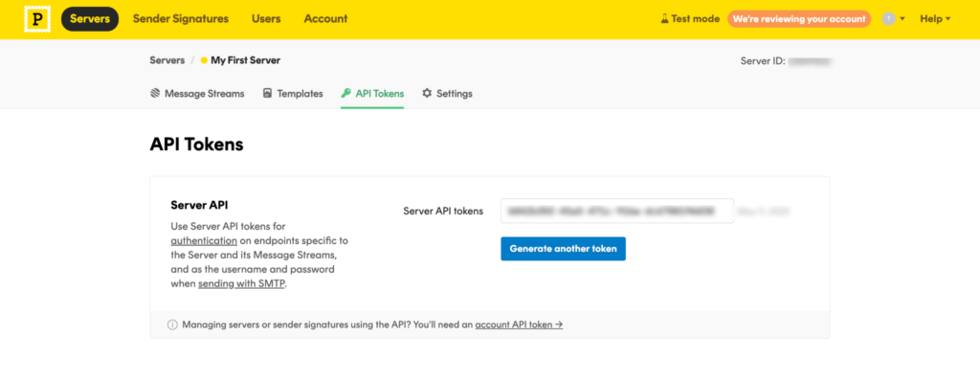Open the account API token link

coord(519,325)
